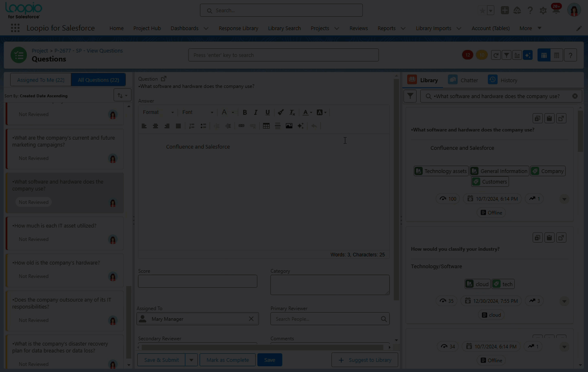
Task: Click the Primary Reviewer search field
Action: pyautogui.click(x=330, y=319)
